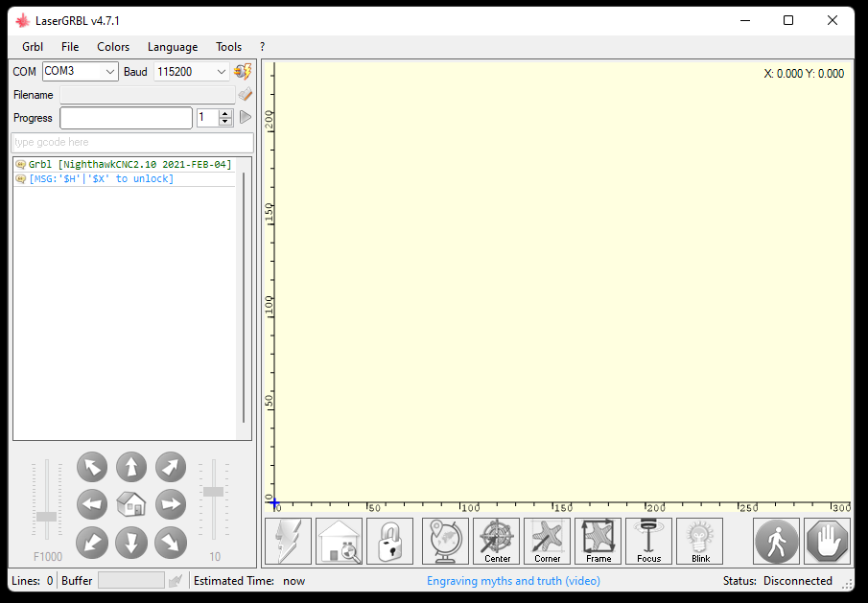868x603 pixels.
Task: Click the type gcode here input field
Action: (x=132, y=142)
